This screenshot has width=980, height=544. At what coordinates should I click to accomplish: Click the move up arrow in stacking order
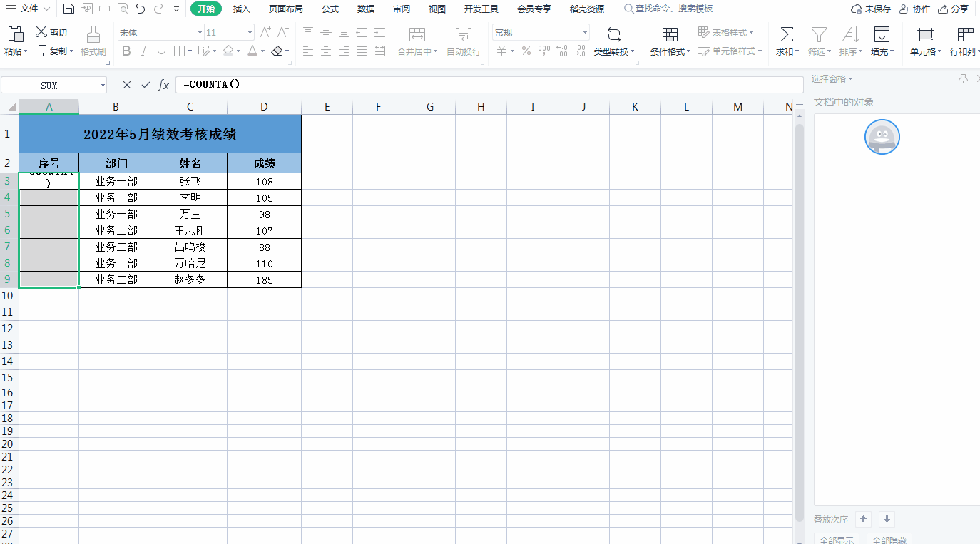(863, 519)
